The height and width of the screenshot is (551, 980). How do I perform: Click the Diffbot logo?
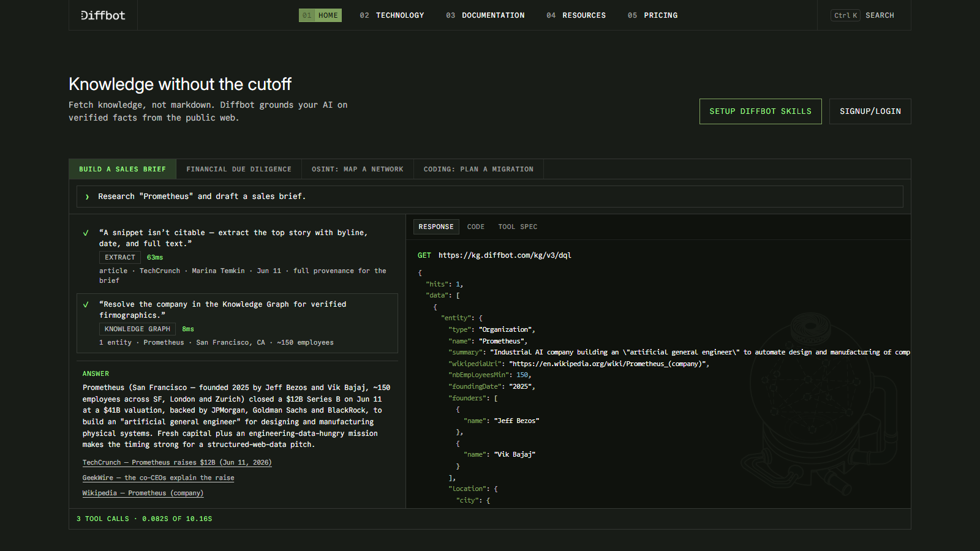(x=103, y=15)
